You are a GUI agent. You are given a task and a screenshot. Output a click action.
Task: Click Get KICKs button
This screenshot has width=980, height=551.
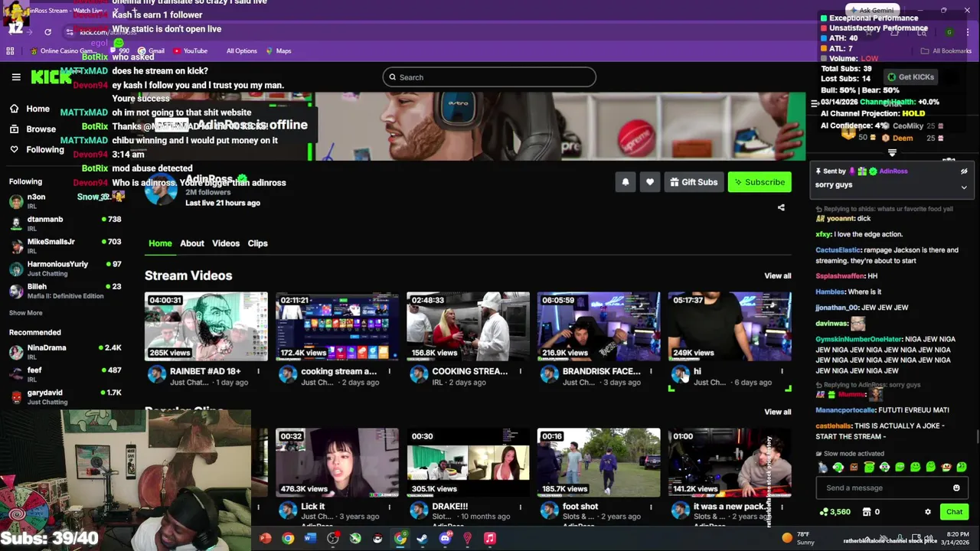pos(910,77)
